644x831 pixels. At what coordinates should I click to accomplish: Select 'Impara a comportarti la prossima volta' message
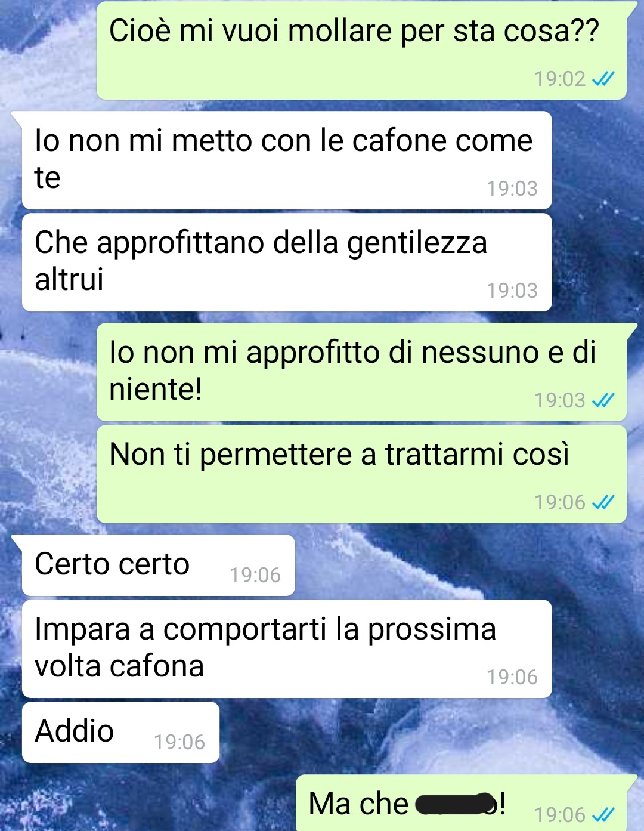point(287,648)
